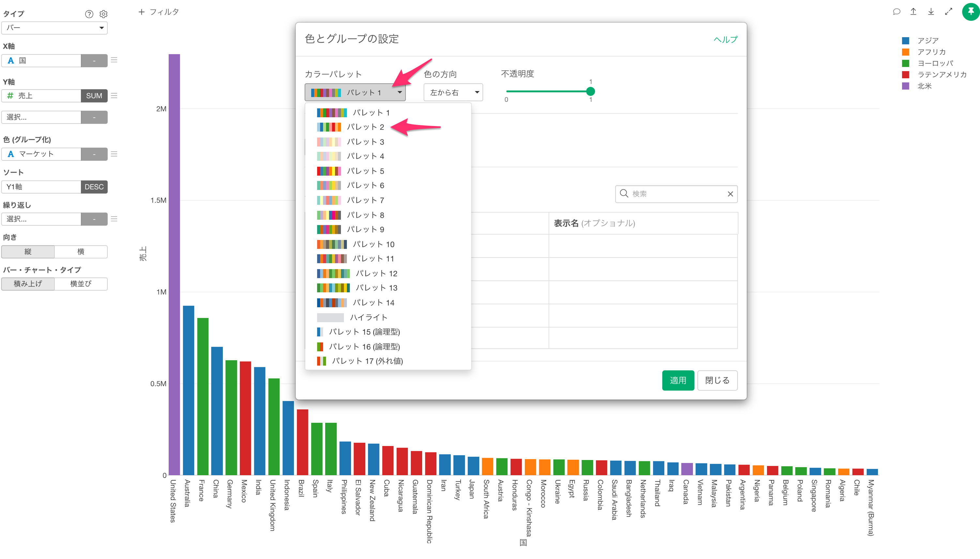Change DESC sort order dropdown
Screen dimensions: 980x559
(x=94, y=187)
